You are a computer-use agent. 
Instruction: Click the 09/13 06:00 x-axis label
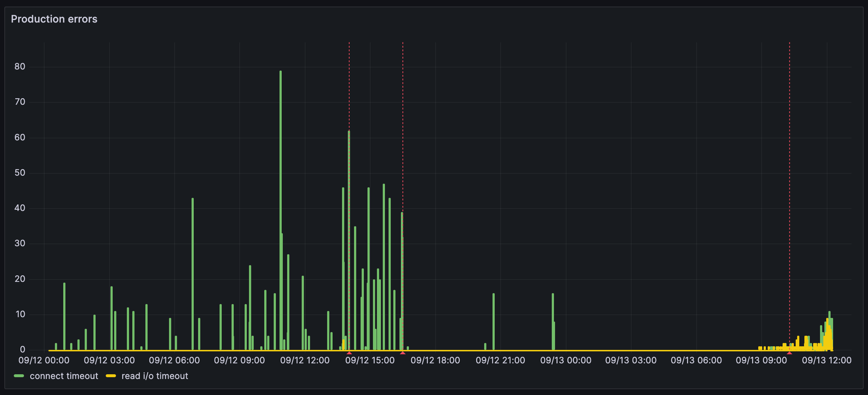tap(696, 360)
